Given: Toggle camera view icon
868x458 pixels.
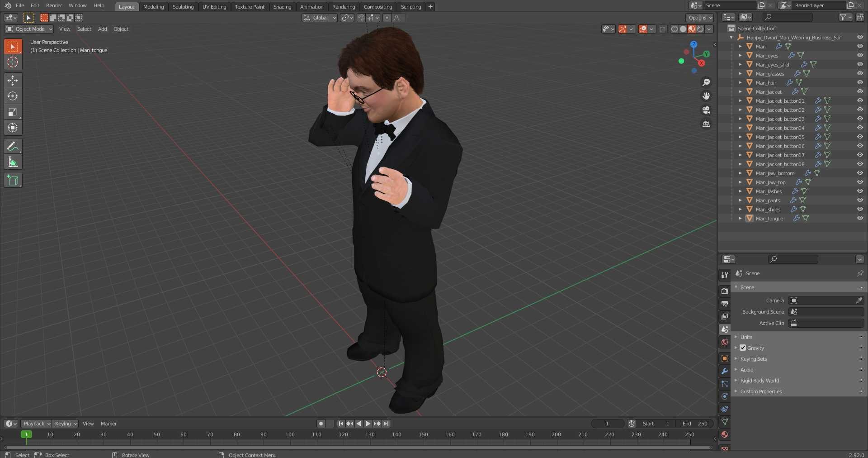Looking at the screenshot, I should click(706, 110).
